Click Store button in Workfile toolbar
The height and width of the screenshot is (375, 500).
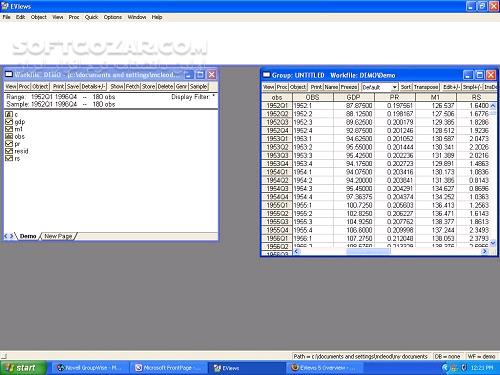(x=149, y=86)
